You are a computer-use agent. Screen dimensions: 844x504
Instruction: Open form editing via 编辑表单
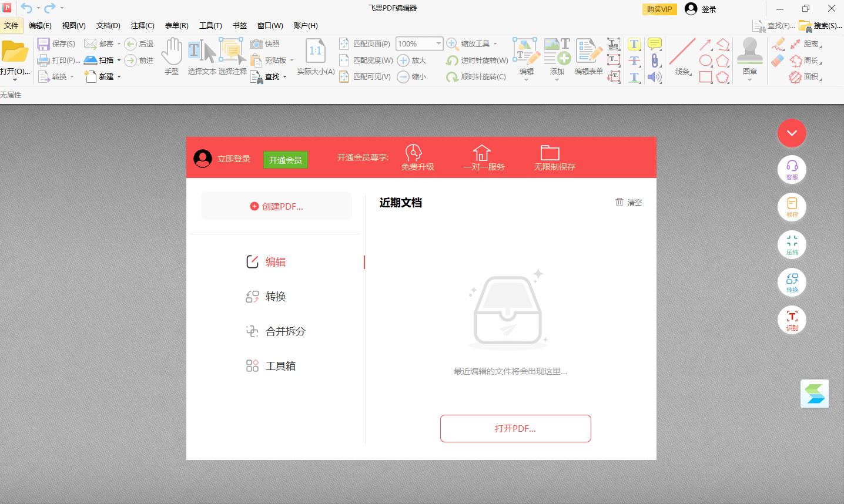[588, 56]
